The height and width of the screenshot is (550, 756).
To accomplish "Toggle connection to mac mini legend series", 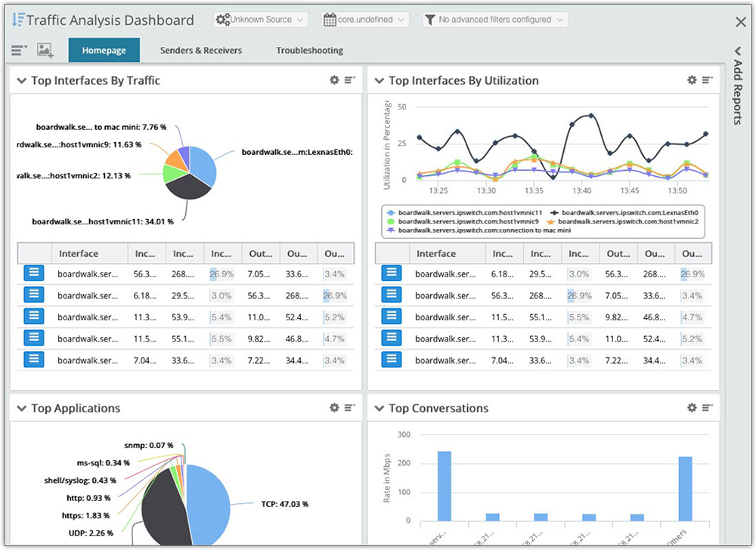I will pos(479,230).
